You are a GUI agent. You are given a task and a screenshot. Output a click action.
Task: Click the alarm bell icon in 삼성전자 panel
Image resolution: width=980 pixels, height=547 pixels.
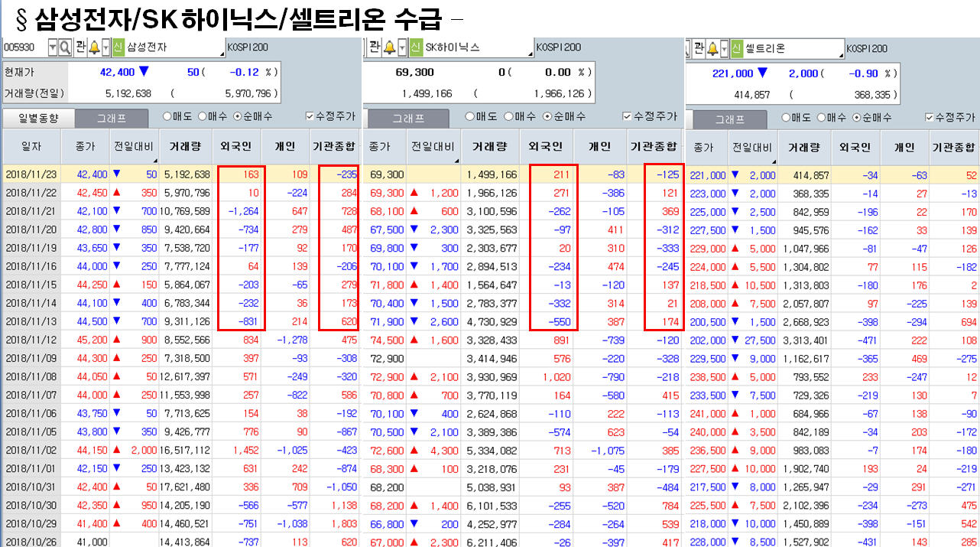pos(94,47)
